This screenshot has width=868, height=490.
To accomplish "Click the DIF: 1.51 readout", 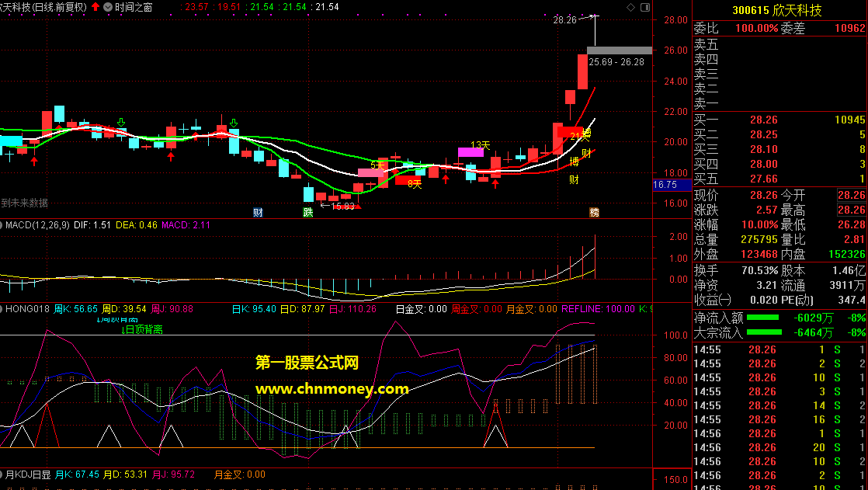I will coord(92,225).
